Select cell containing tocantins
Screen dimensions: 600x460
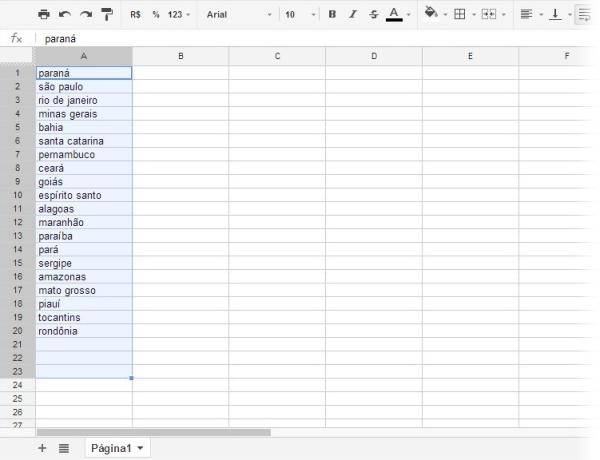pos(84,317)
